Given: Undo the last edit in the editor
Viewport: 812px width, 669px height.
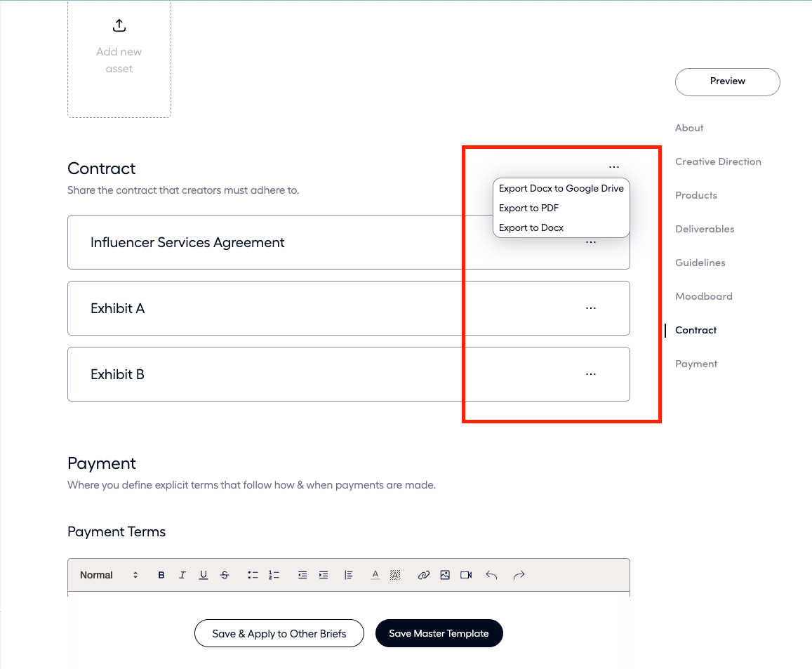Looking at the screenshot, I should point(491,575).
